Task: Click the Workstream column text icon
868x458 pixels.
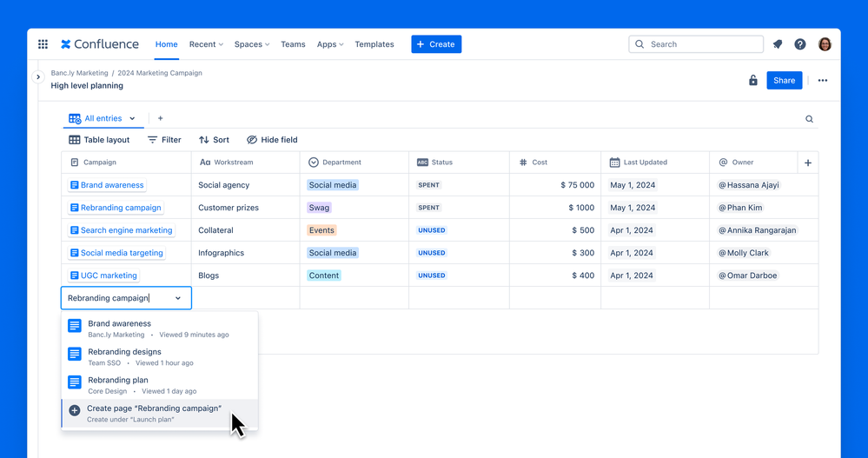Action: click(205, 163)
